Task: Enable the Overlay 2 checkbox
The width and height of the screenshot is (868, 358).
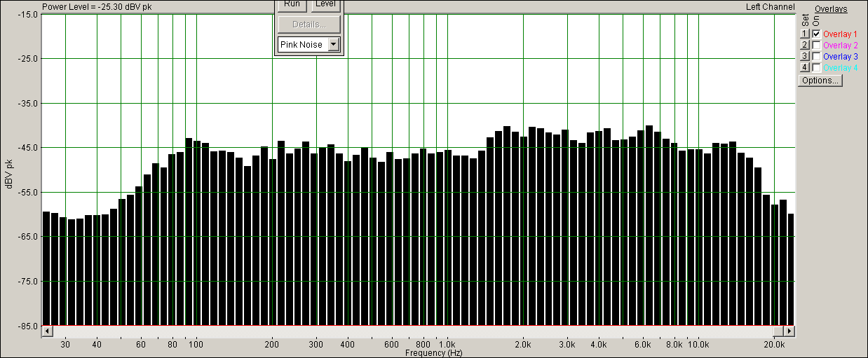Action: 816,46
